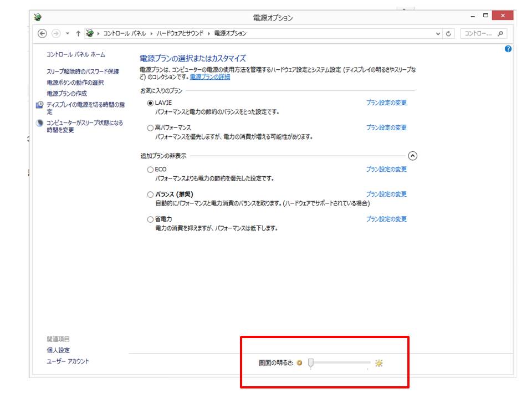Open ディスプレイの電源を切る時間の指定
Image resolution: width=532 pixels, height=399 pixels.
tap(85, 108)
